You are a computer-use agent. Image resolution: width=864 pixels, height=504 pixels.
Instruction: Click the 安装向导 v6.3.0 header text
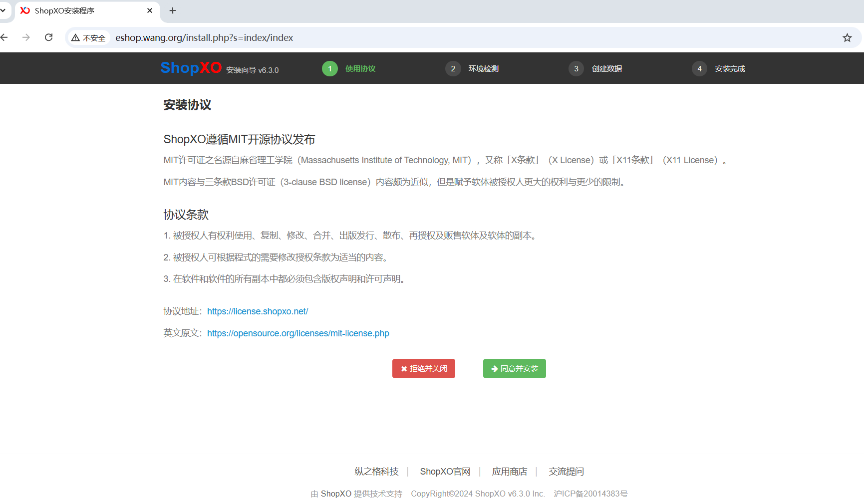[253, 70]
